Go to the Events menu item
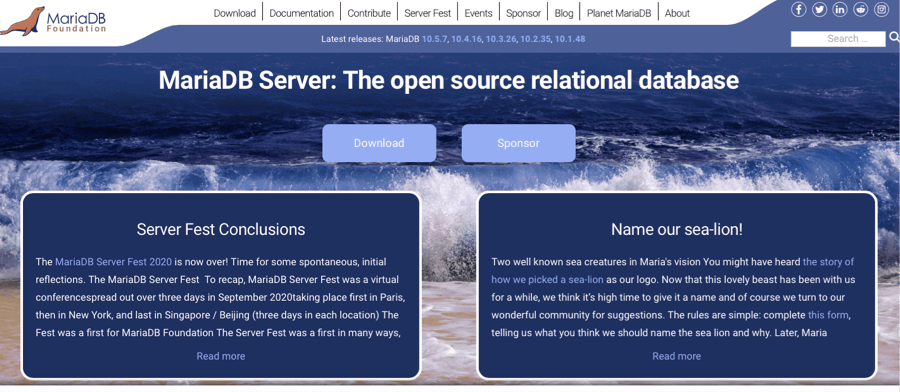The image size is (900, 392). pos(479,13)
